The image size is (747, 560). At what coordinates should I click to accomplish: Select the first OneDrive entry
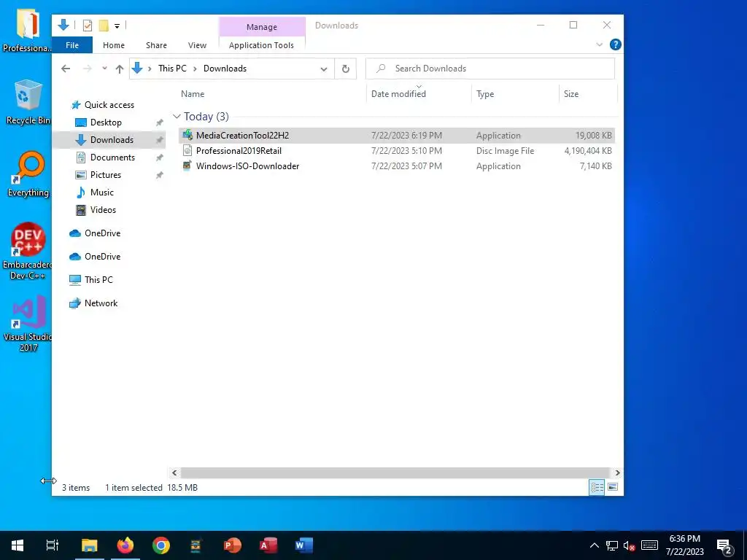pos(102,233)
